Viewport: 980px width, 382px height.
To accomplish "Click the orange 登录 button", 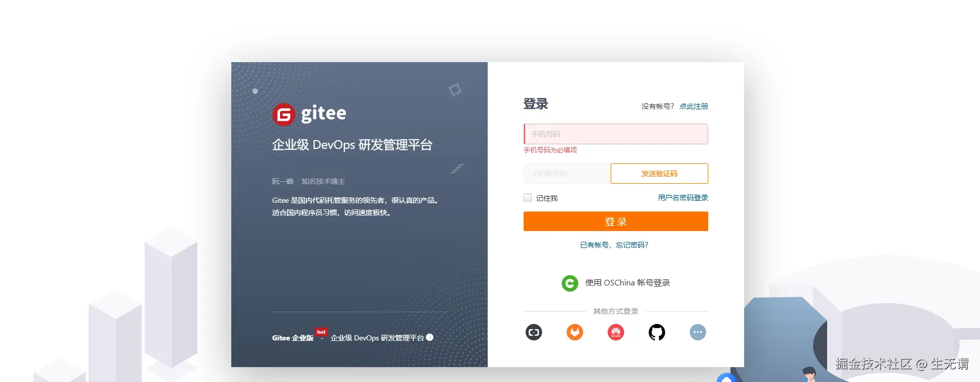I will click(x=616, y=221).
